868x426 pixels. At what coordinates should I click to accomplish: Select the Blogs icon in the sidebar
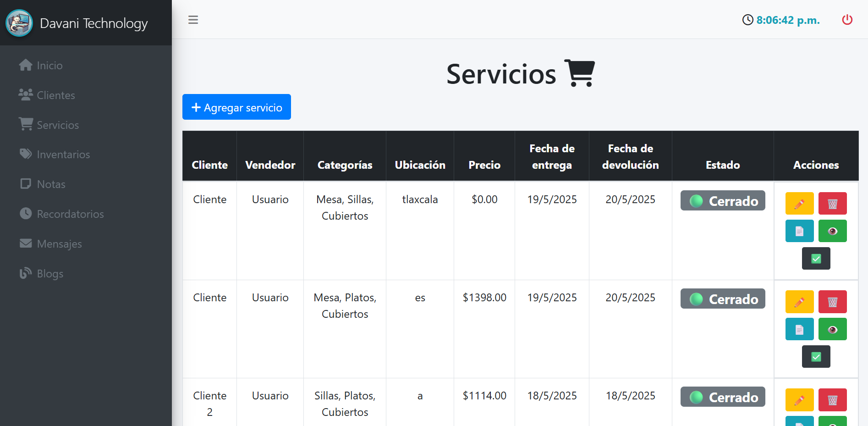26,273
